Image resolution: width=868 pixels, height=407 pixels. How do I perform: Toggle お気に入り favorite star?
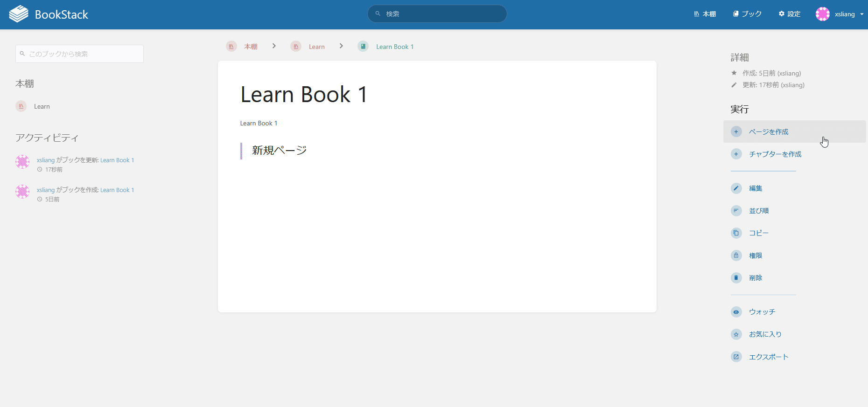(736, 334)
